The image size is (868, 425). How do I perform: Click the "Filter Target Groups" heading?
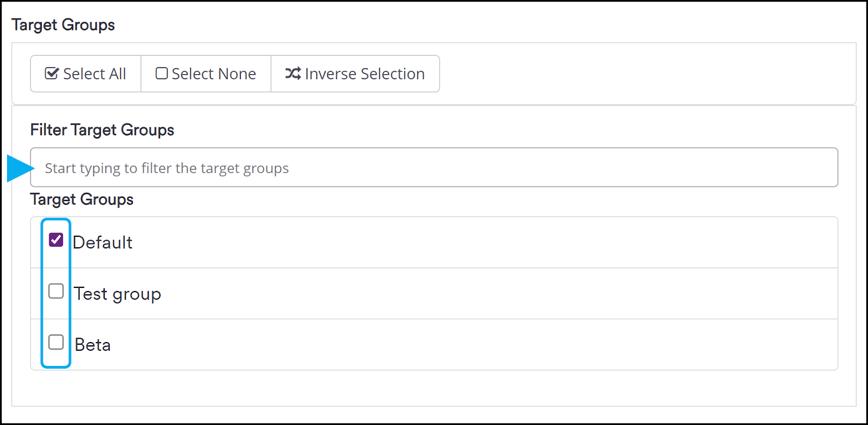point(102,130)
